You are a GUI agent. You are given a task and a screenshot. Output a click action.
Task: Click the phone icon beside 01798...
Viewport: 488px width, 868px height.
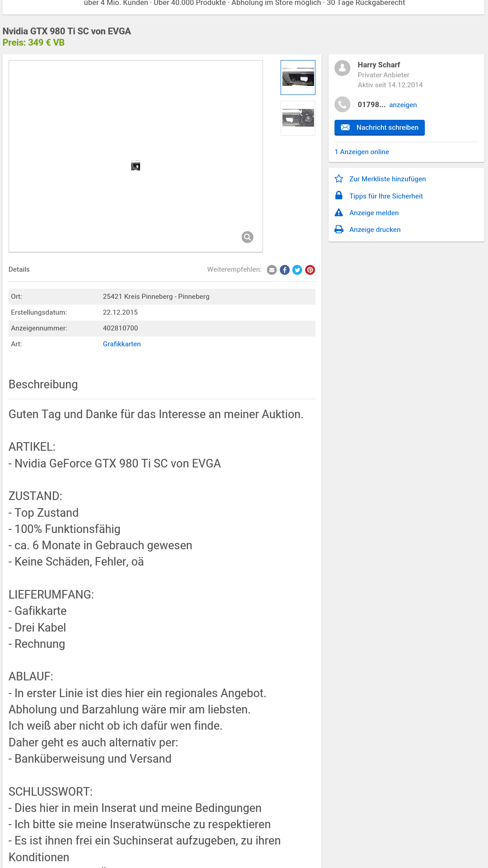click(343, 104)
